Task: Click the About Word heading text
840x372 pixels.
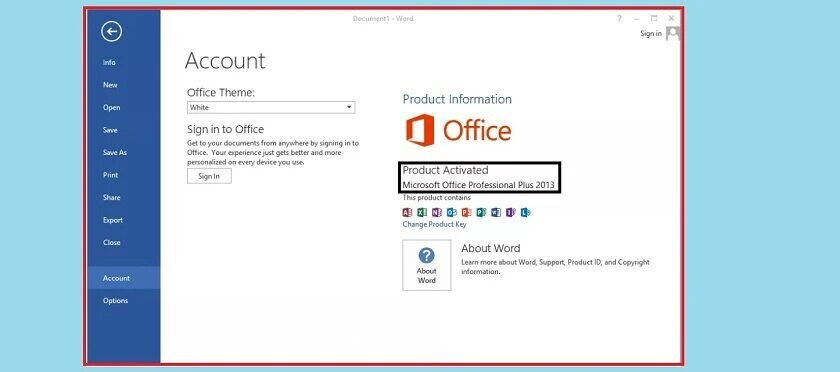Action: tap(491, 248)
